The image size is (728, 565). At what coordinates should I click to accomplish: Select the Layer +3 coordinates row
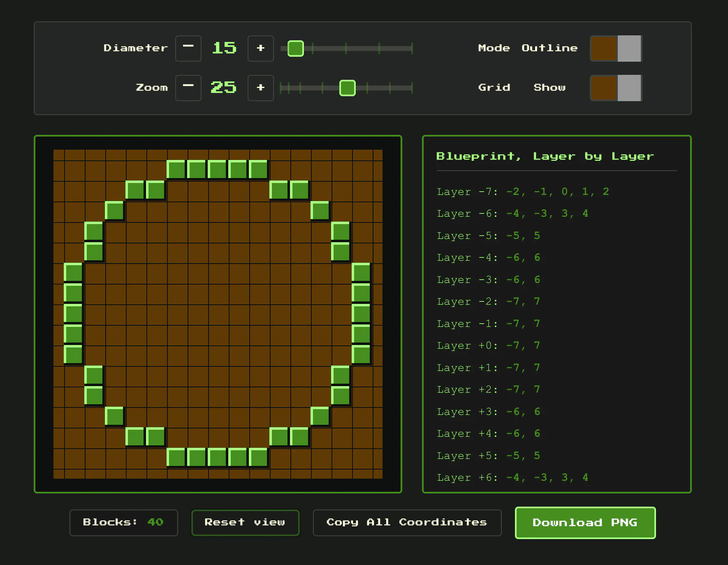click(556, 412)
